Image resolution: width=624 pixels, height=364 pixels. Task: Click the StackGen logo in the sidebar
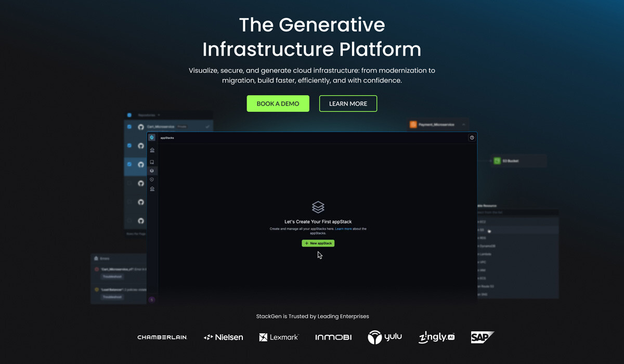151,137
